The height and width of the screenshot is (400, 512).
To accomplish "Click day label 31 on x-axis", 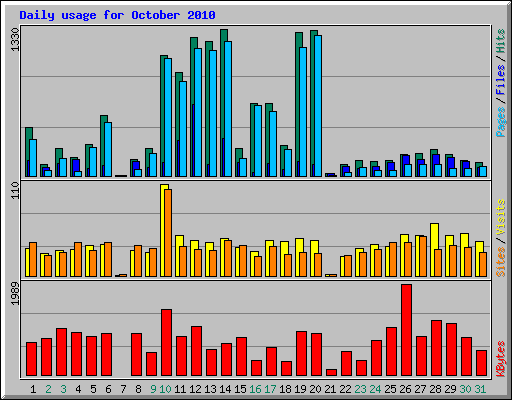I will pos(480,389).
